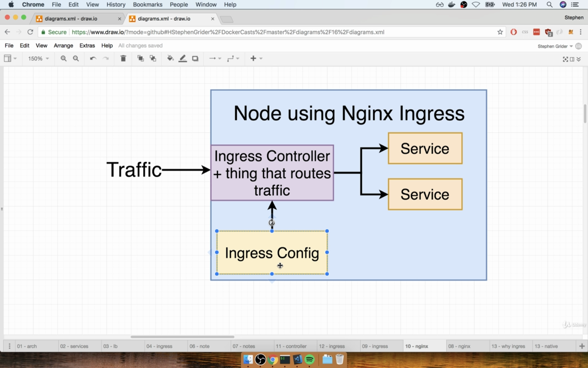This screenshot has width=588, height=368.
Task: Add a new diagram page
Action: [x=582, y=346]
